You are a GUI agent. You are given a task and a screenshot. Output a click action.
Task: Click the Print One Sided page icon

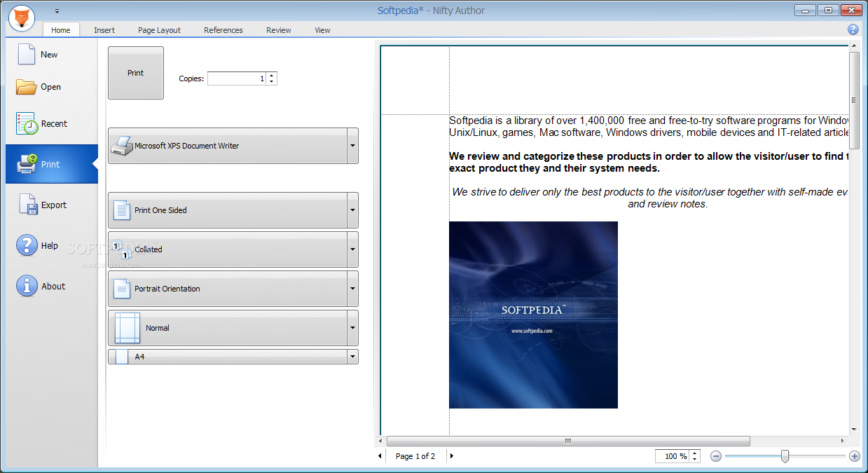122,210
